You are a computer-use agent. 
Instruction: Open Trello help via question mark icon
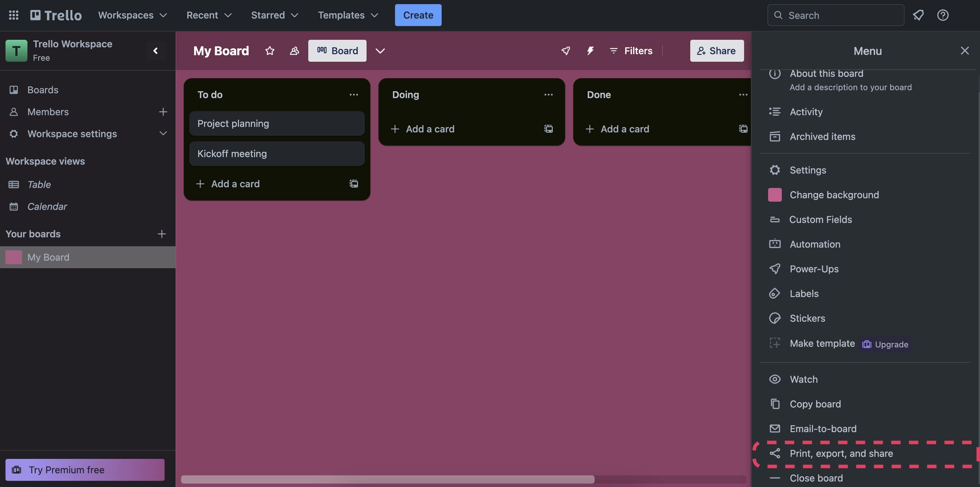coord(943,15)
